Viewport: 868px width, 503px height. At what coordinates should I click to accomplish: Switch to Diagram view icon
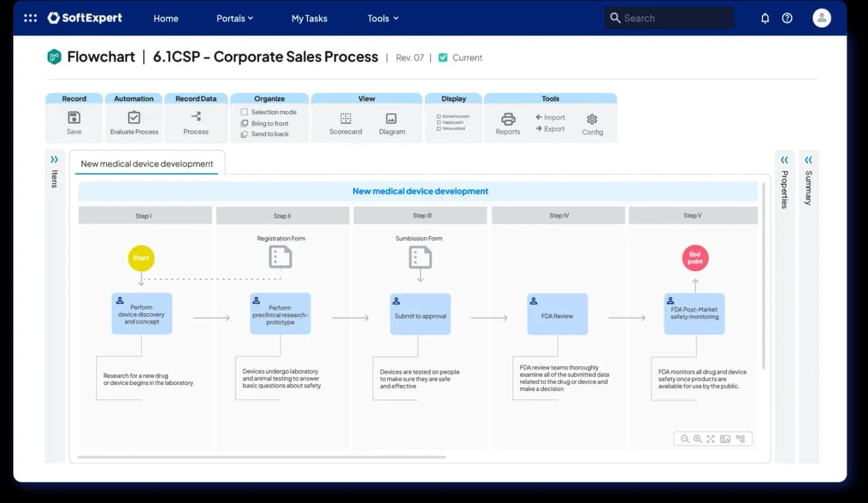click(x=392, y=119)
